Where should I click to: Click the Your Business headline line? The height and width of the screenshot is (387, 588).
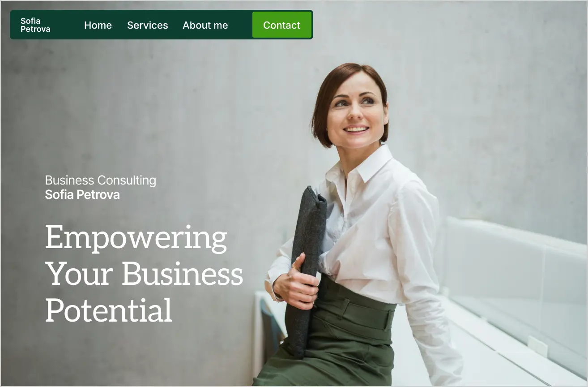(x=145, y=274)
